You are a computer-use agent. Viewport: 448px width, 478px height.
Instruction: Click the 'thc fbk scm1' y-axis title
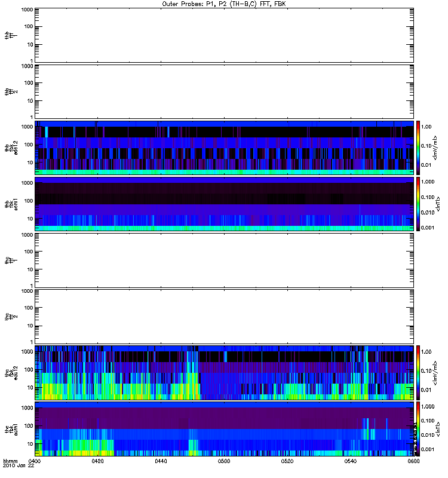11,429
